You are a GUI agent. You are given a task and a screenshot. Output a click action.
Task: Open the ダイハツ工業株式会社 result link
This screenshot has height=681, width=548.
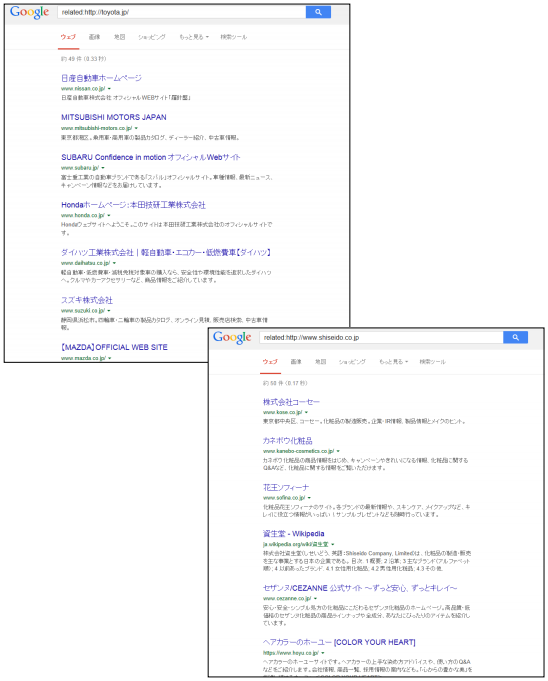click(166, 252)
